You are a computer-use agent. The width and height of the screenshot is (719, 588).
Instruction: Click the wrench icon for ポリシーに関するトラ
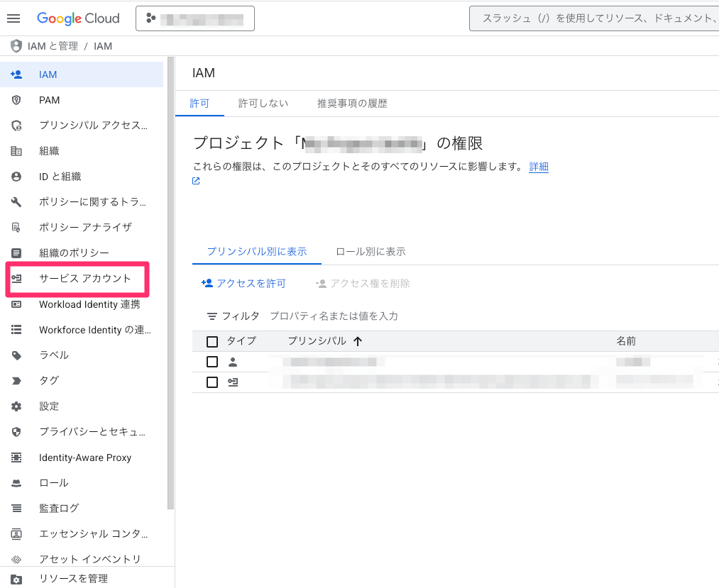coord(16,201)
